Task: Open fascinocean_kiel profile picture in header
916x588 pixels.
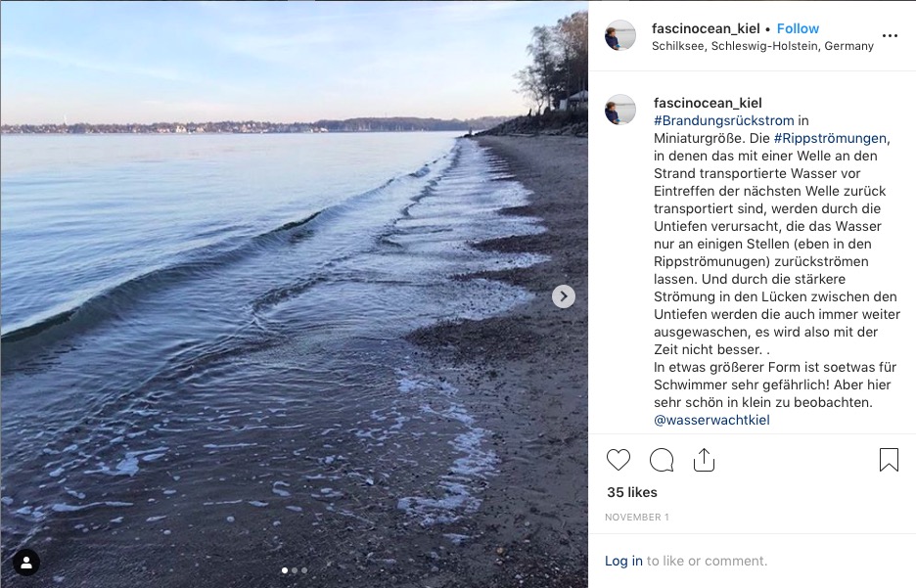Action: [619, 35]
